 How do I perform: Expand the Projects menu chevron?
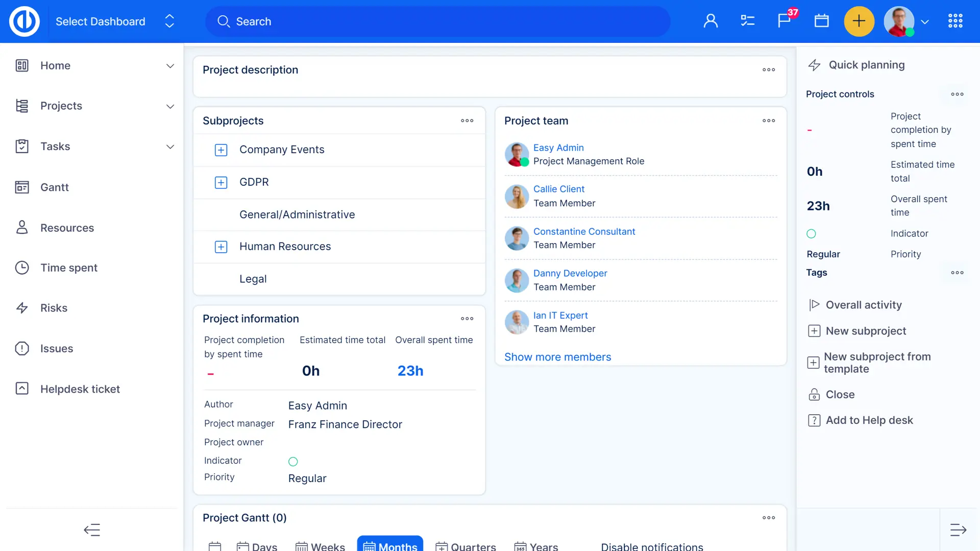pos(170,106)
